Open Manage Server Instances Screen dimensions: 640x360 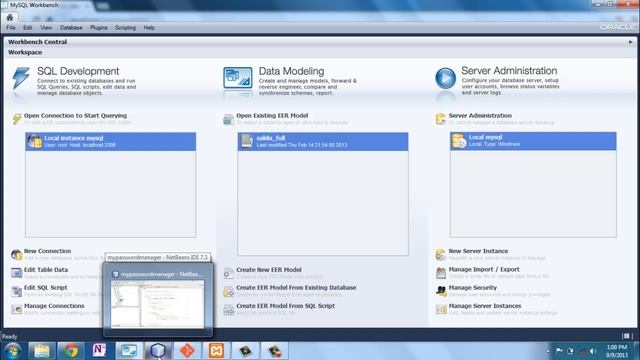tap(485, 306)
